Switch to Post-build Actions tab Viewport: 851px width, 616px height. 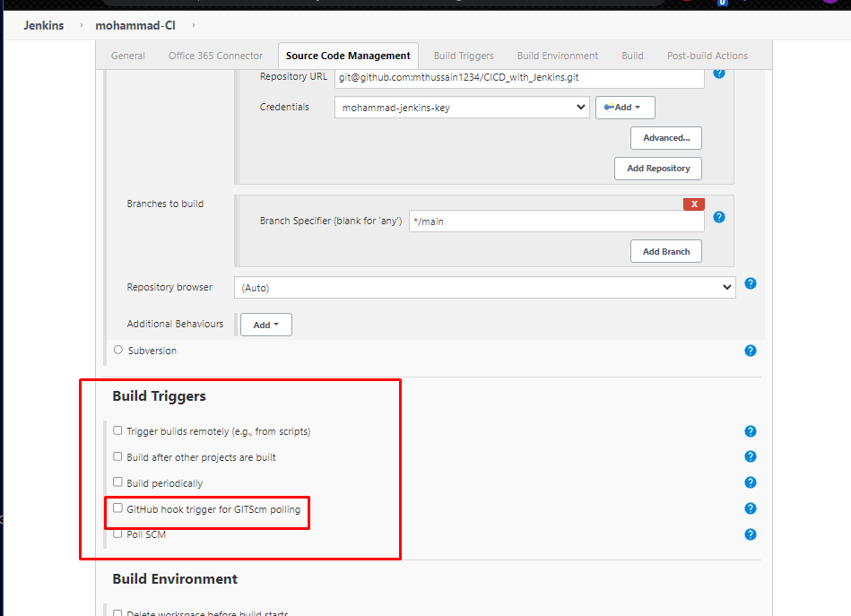tap(708, 56)
